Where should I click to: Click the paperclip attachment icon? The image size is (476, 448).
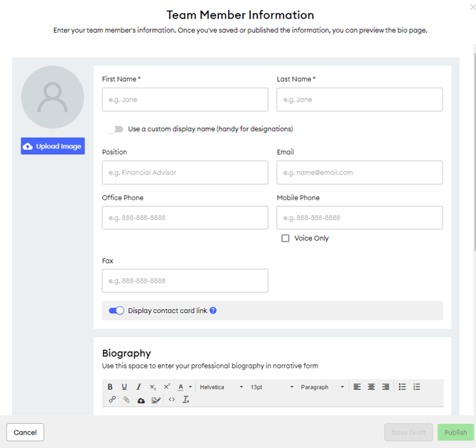[x=126, y=400]
